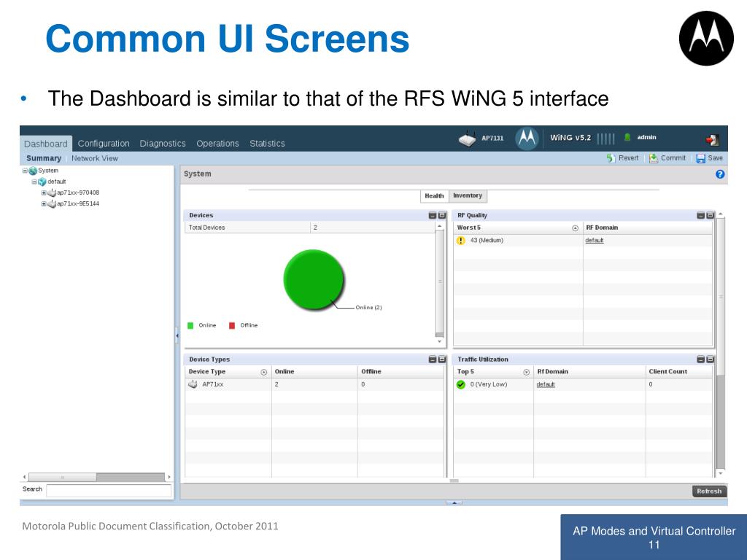Screen dimensions: 747x560
Task: Click the Save button
Action: point(709,158)
